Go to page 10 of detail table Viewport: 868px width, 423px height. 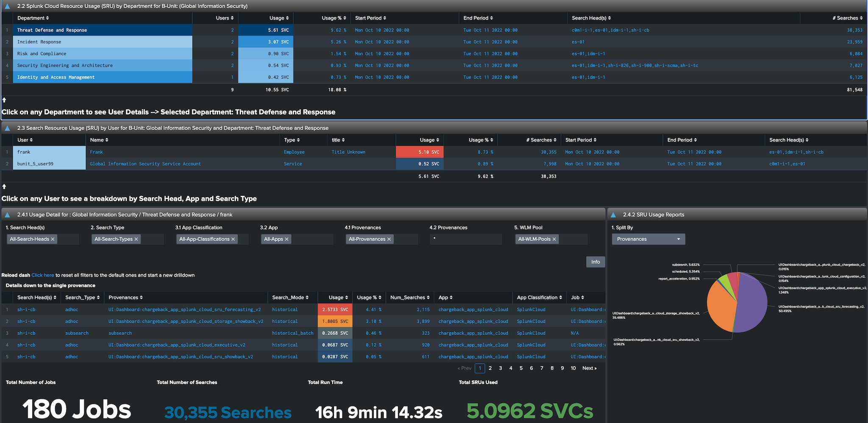[x=573, y=368]
